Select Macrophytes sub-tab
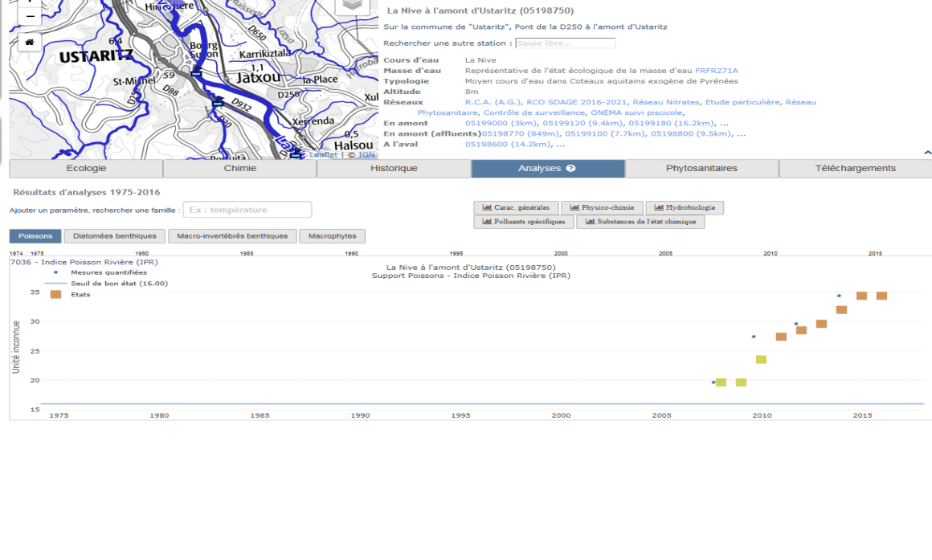The width and height of the screenshot is (932, 560). 332,236
